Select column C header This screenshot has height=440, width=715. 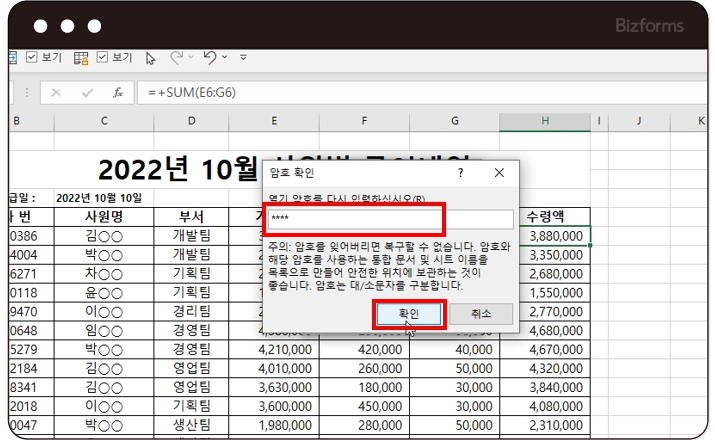104,121
